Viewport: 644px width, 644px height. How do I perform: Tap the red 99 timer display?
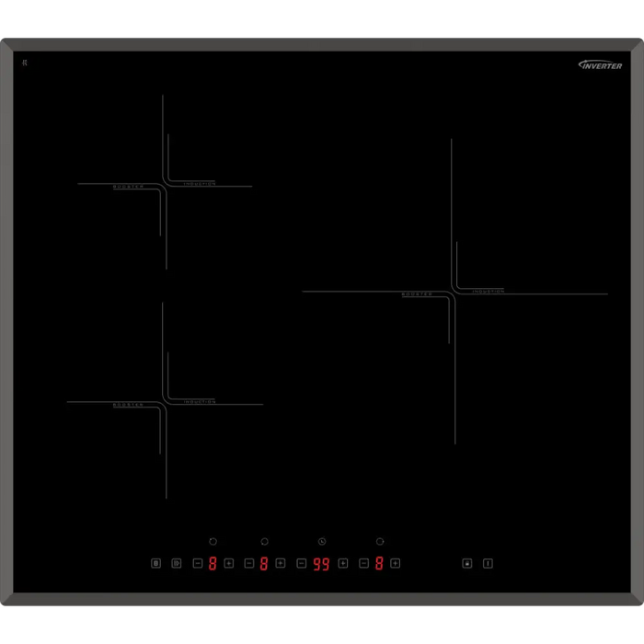point(321,564)
